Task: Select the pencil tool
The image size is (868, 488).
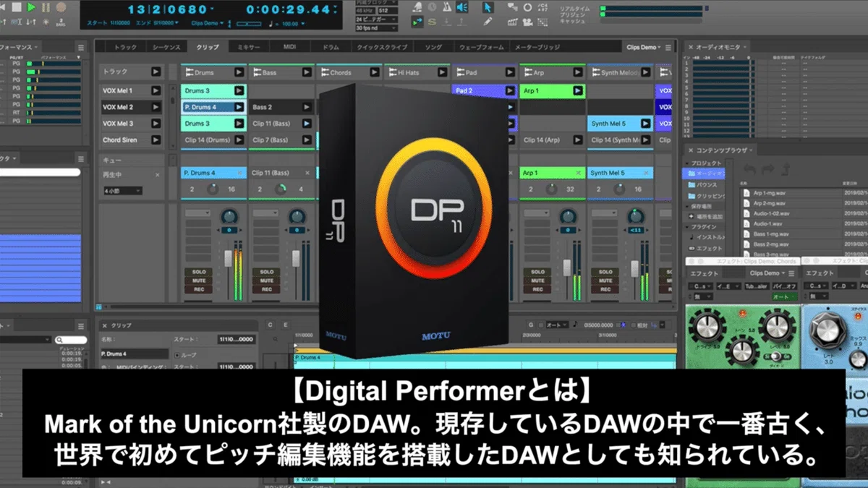Action: tap(487, 22)
